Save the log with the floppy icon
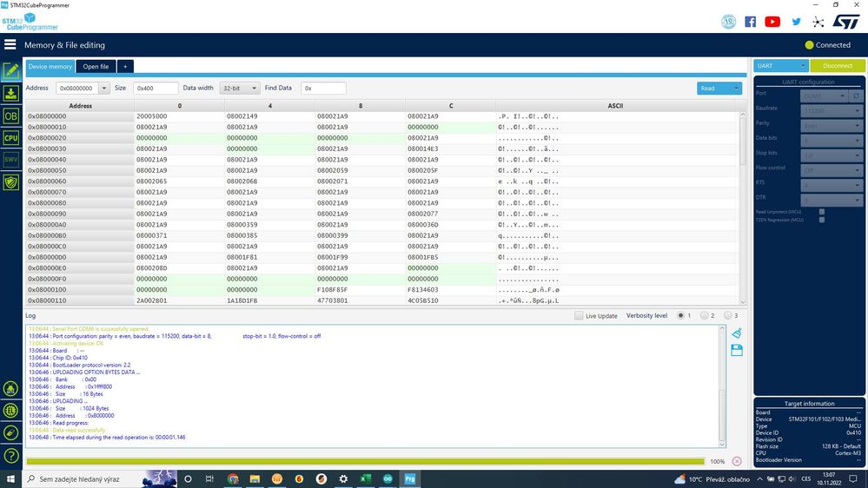The image size is (868, 488). (737, 350)
